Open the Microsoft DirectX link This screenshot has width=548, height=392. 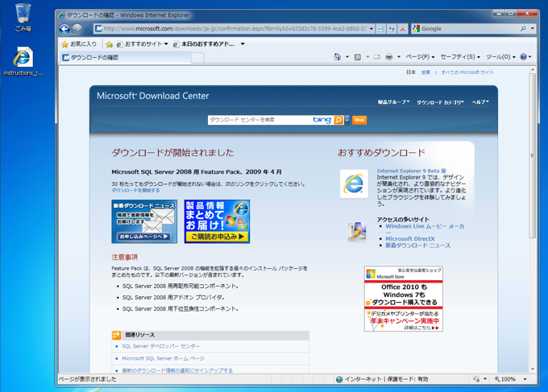(x=410, y=239)
